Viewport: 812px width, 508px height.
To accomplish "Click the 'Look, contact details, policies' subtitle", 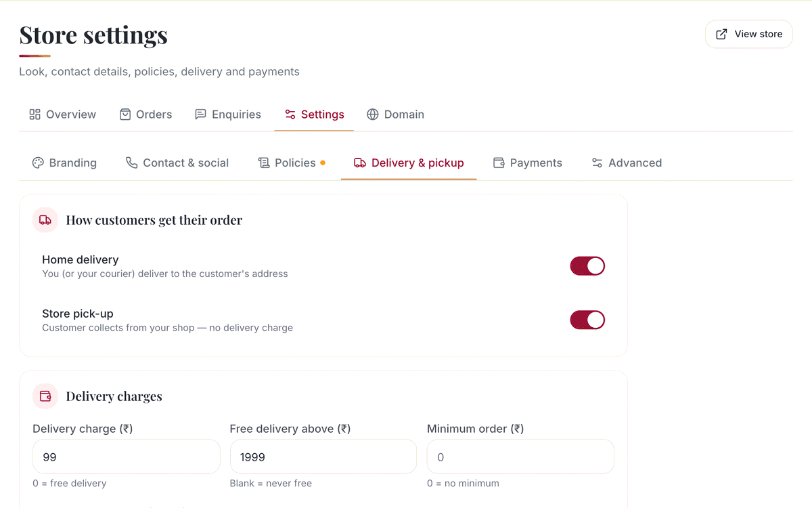I will 159,72.
